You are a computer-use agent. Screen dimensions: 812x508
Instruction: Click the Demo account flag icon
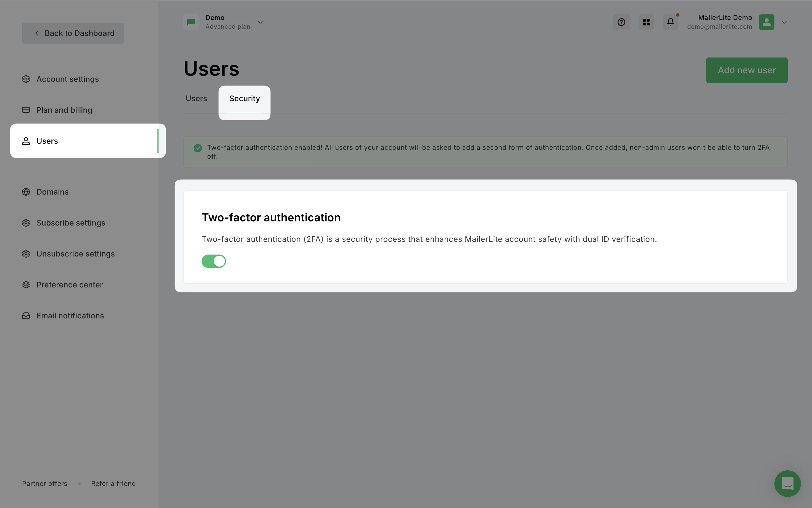[x=191, y=22]
